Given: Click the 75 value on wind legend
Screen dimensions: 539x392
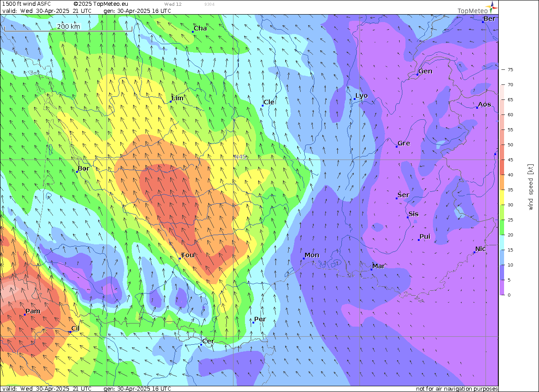Looking at the screenshot, I should pyautogui.click(x=510, y=70).
